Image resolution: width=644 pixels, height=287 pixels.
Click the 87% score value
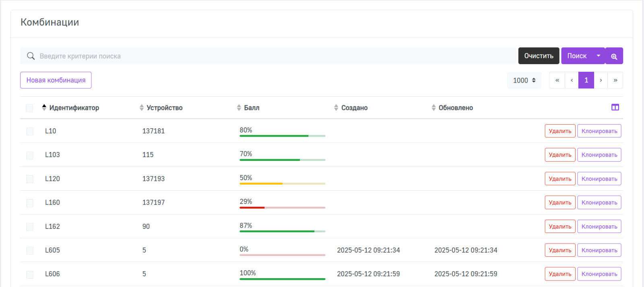point(246,225)
